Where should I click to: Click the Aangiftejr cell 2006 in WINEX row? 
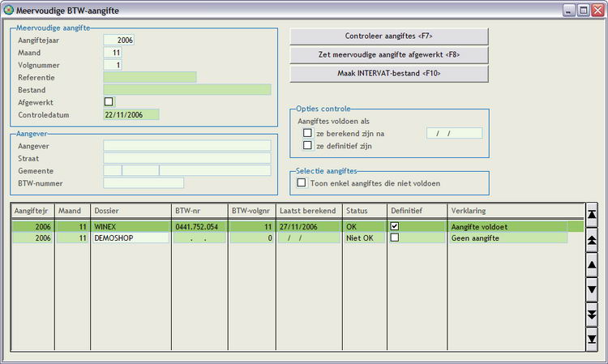32,226
